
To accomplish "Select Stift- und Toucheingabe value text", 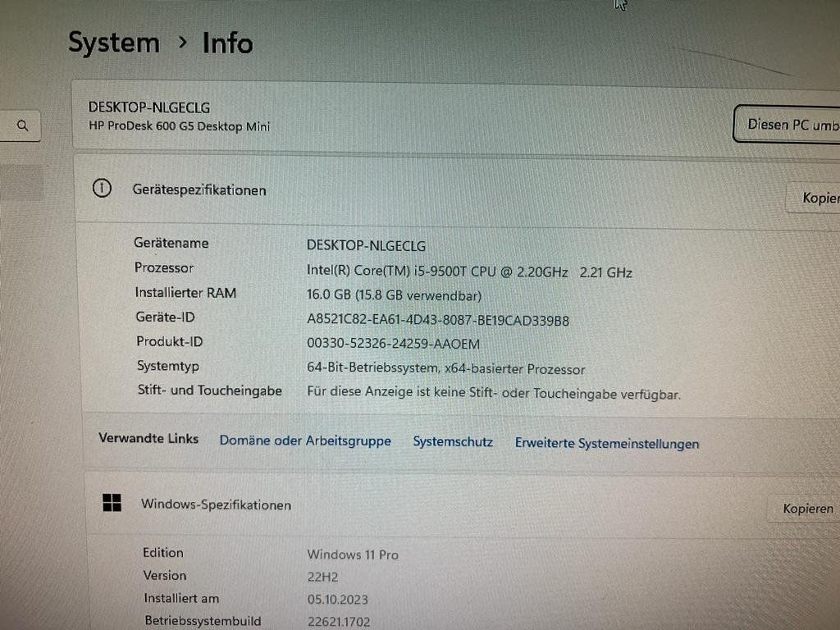I will [x=493, y=393].
